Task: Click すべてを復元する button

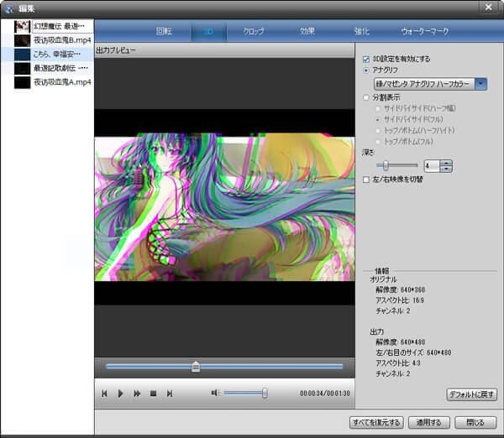Action: 376,423
